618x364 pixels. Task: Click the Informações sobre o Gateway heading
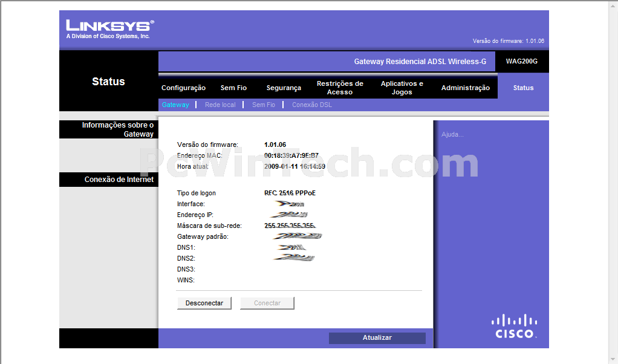[x=118, y=129]
